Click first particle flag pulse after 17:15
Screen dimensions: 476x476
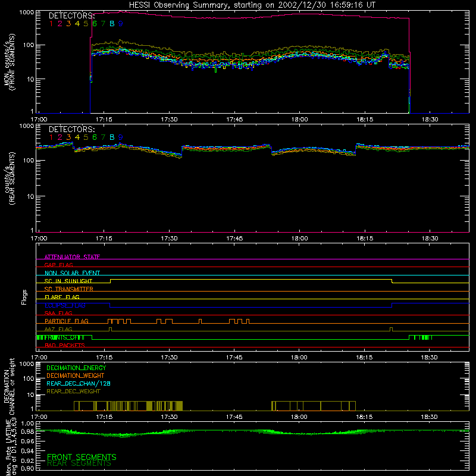tap(110, 321)
